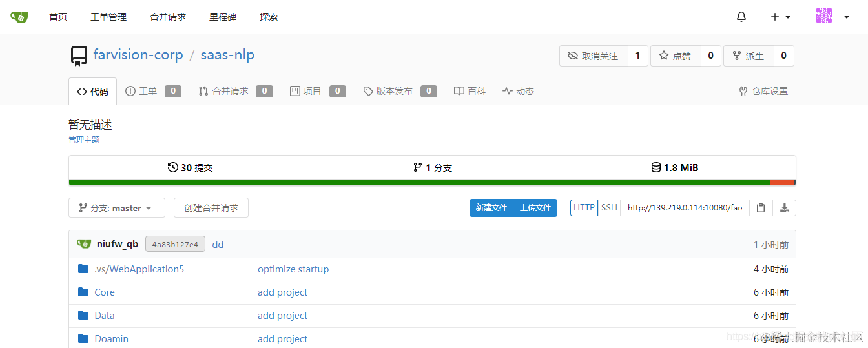The height and width of the screenshot is (348, 868).
Task: Click folder icon beside Core
Action: click(x=83, y=292)
